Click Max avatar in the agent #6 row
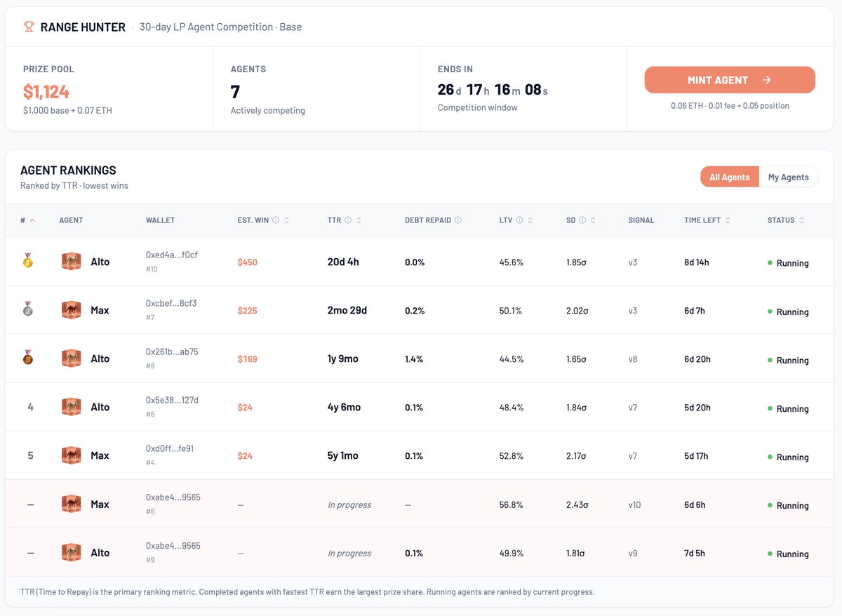This screenshot has width=842, height=616. click(x=71, y=504)
